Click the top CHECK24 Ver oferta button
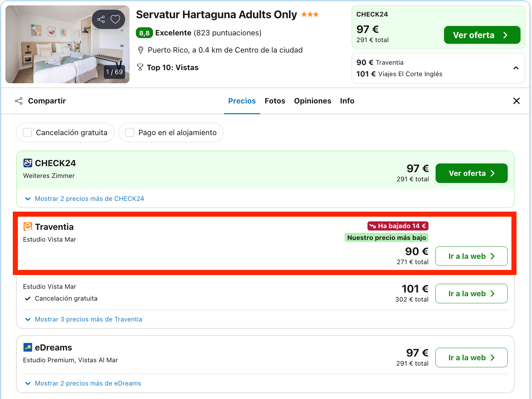532x399 pixels. point(482,35)
